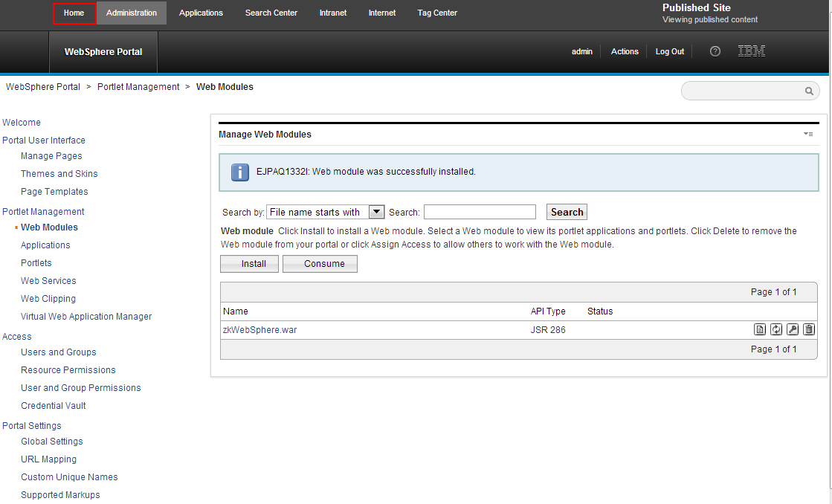Screen dimensions: 832x504
Task: Open URL Mapping
Action: point(49,459)
